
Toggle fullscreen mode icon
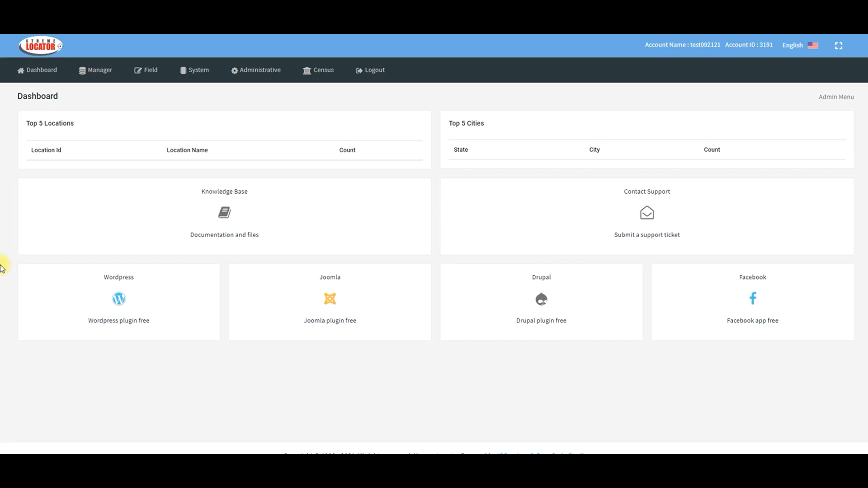[839, 46]
